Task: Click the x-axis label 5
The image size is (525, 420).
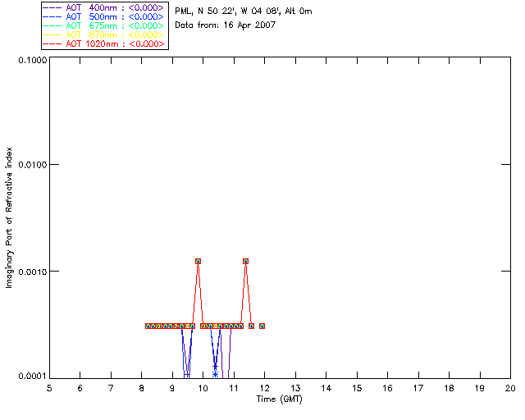Action: [x=49, y=388]
